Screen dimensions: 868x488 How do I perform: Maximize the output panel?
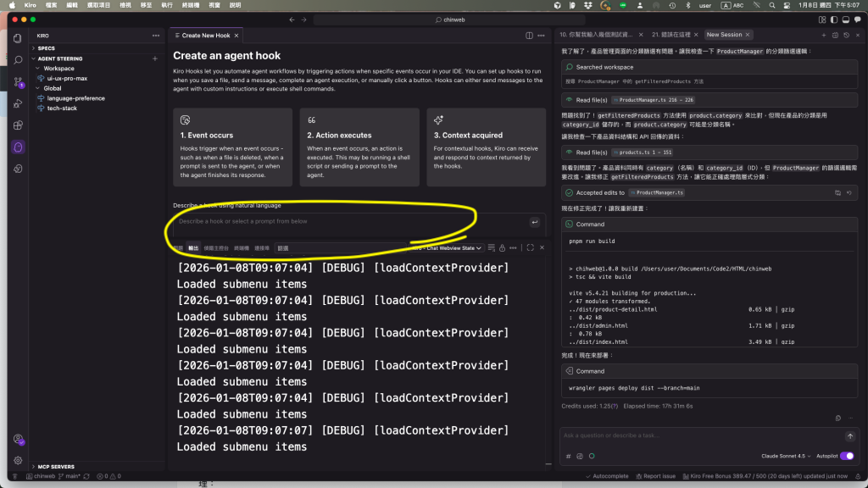[x=531, y=248]
